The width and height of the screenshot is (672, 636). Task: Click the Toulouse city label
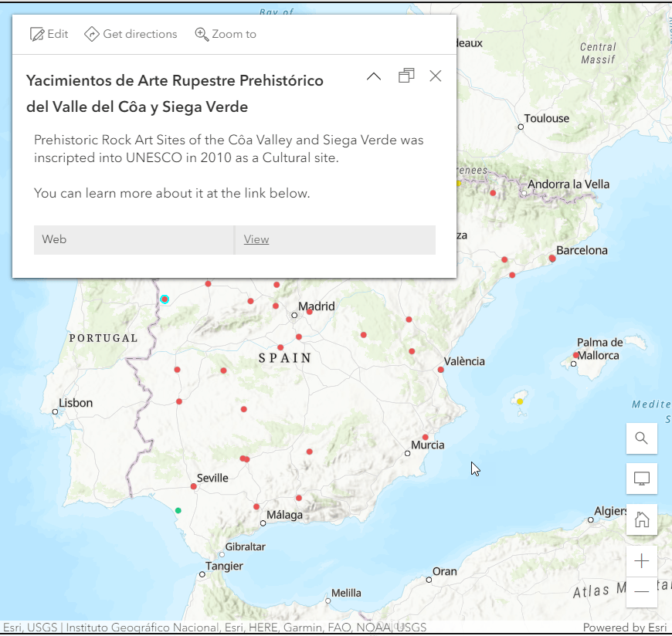(546, 118)
